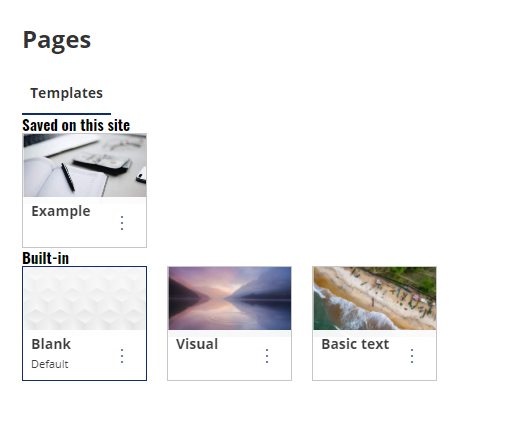Click the Default label under Blank

[50, 364]
